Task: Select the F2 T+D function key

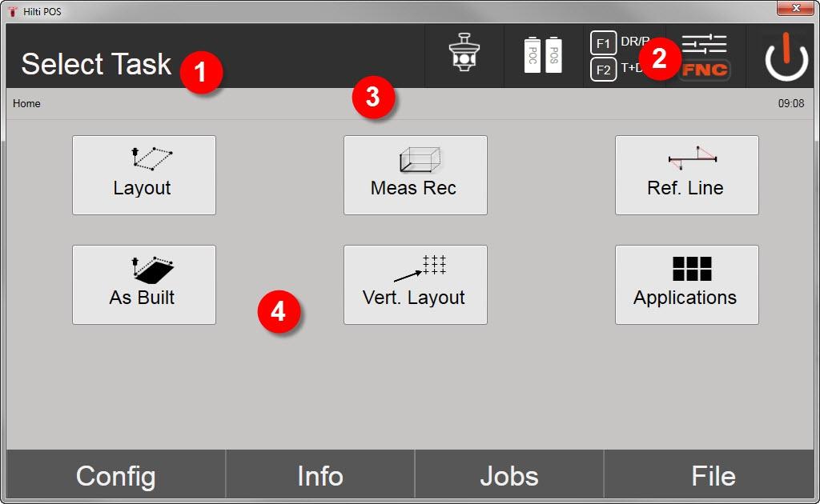Action: (x=617, y=69)
